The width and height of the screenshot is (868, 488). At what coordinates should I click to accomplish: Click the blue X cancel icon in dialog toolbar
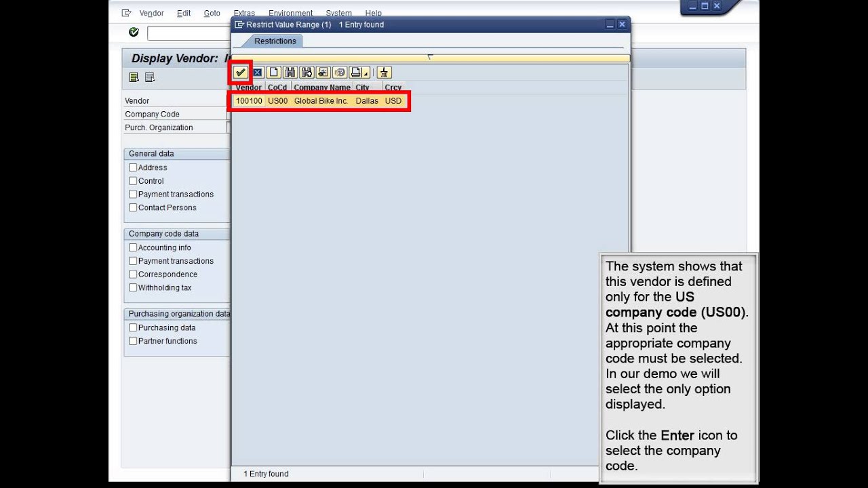[x=258, y=73]
